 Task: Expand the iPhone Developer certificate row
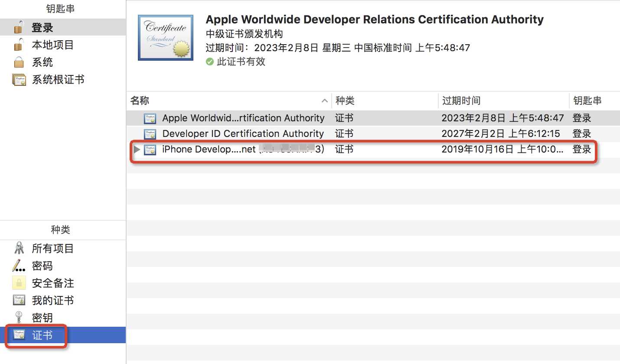tap(137, 149)
